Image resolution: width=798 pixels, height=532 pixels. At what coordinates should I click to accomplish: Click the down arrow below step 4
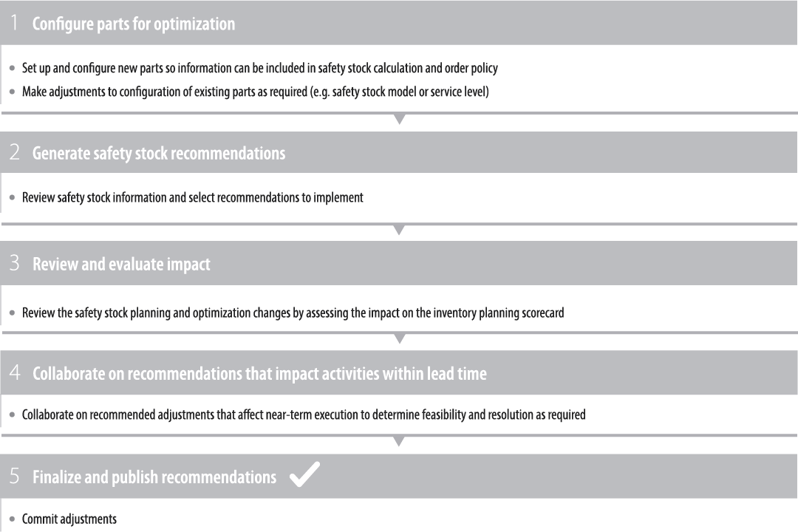click(x=399, y=442)
